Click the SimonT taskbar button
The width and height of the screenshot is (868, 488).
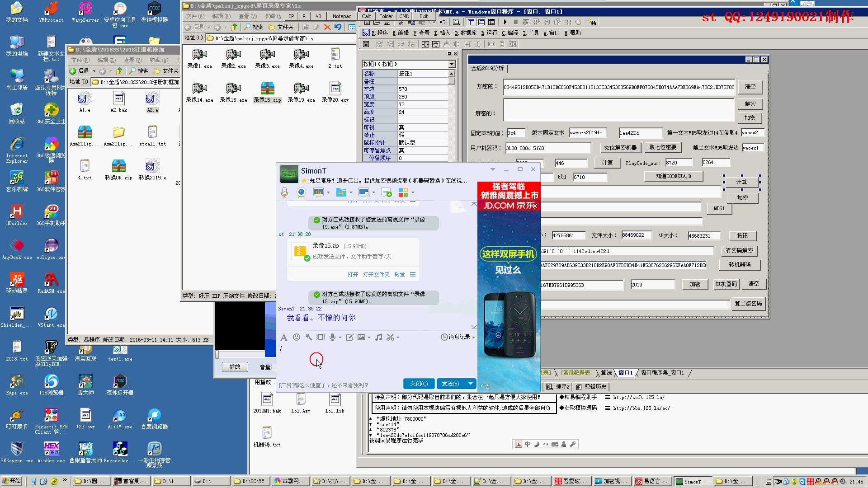pos(693,482)
